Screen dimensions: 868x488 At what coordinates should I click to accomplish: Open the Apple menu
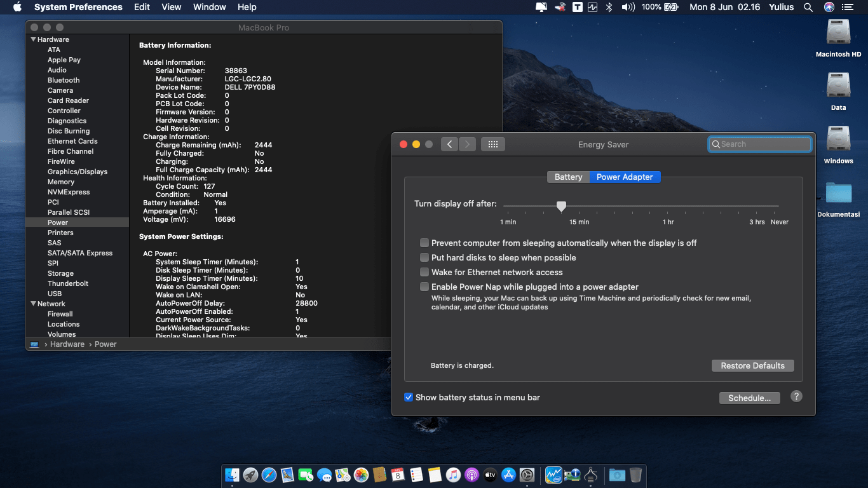(17, 7)
